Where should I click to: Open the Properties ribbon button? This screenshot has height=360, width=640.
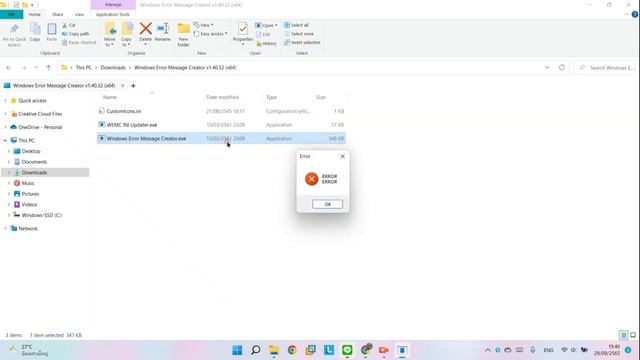coord(243,33)
